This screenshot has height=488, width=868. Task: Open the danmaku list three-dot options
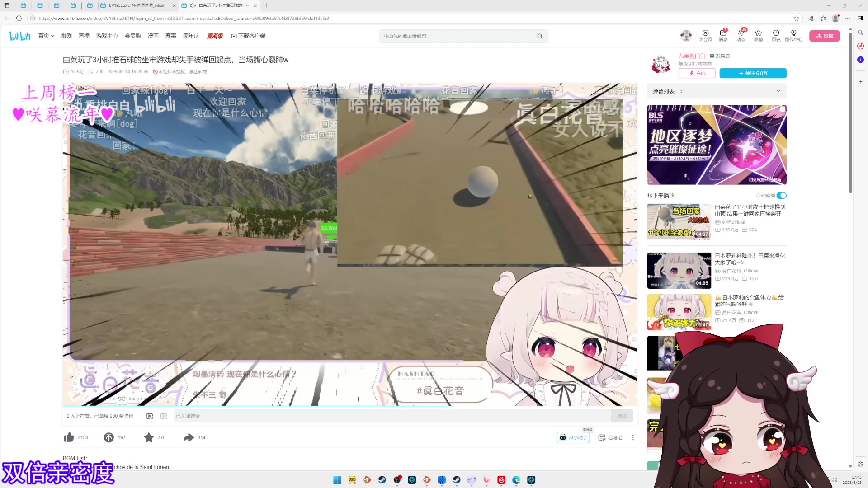click(681, 91)
